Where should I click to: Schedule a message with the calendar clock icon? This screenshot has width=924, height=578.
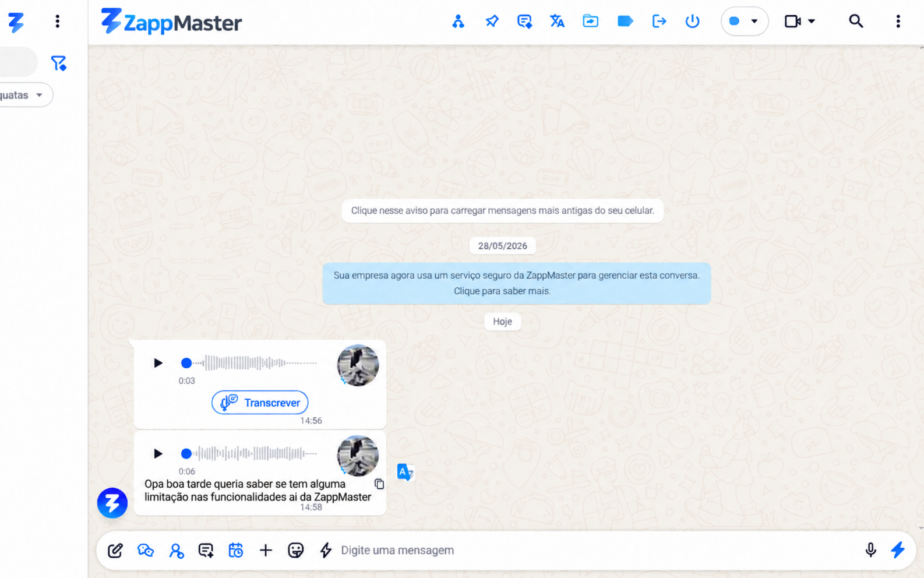pos(235,551)
